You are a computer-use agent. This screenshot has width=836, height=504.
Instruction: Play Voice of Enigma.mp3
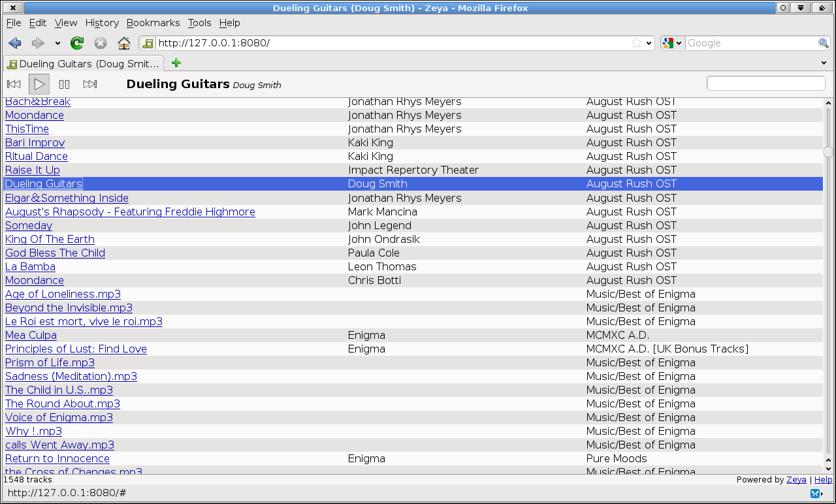[x=59, y=418]
